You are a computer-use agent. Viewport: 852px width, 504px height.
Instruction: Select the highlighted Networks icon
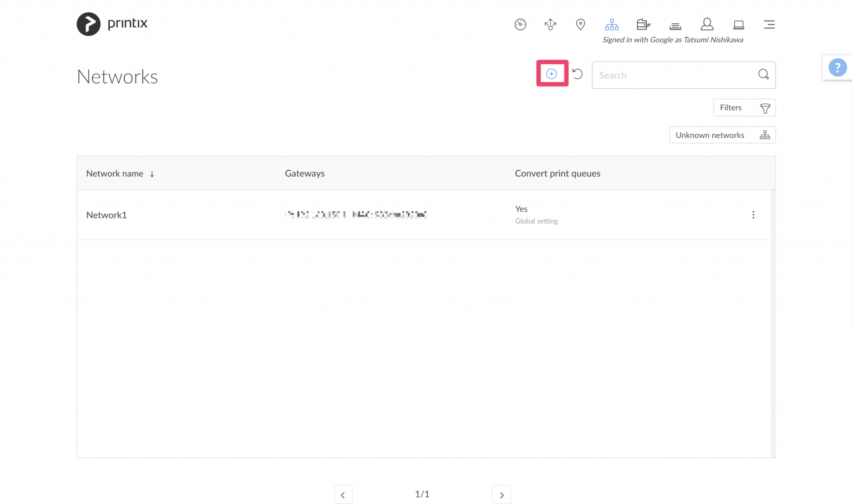[x=611, y=24]
